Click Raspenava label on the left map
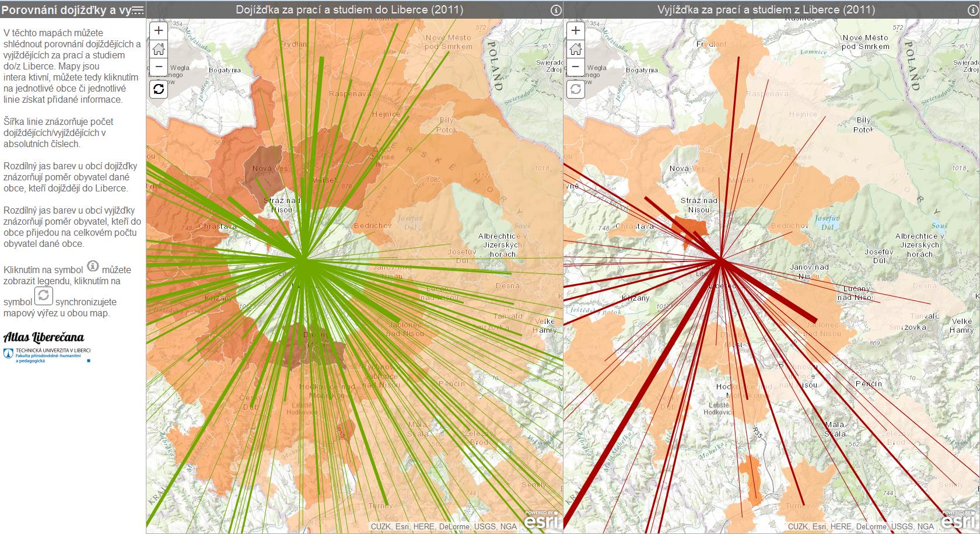 (350, 94)
